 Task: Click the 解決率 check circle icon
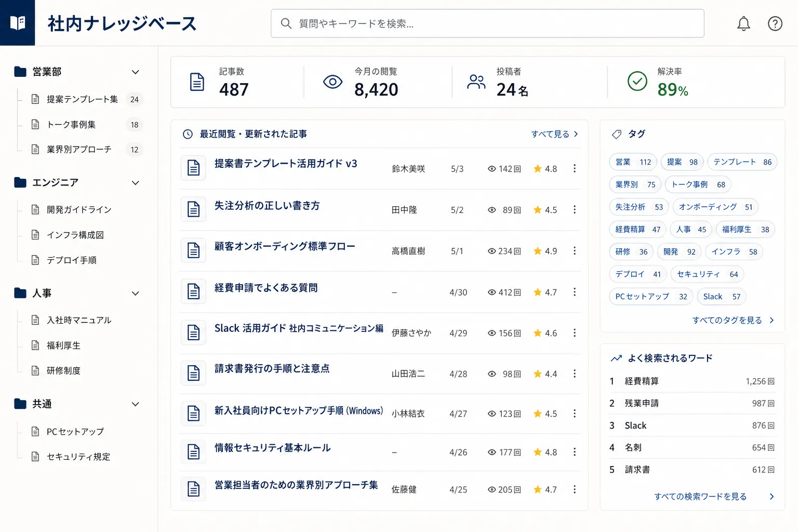[637, 81]
